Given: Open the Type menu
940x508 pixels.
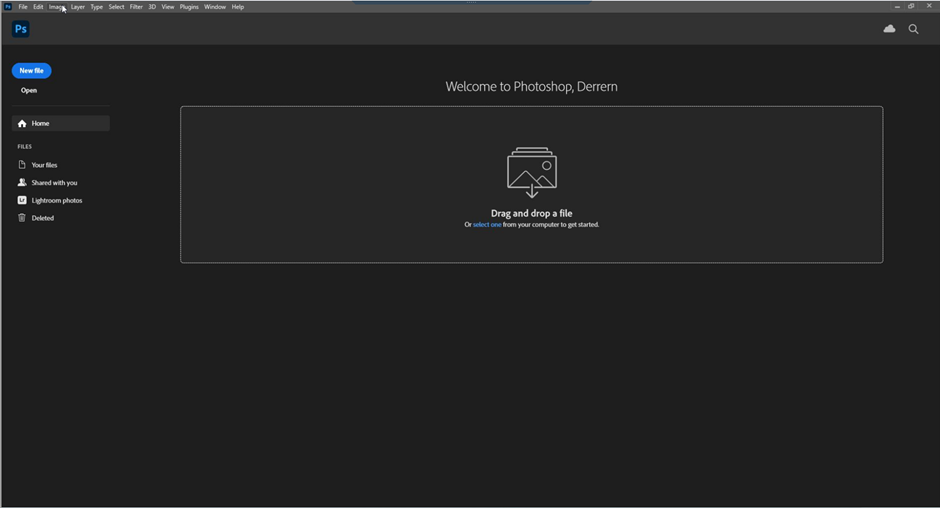Looking at the screenshot, I should 97,7.
